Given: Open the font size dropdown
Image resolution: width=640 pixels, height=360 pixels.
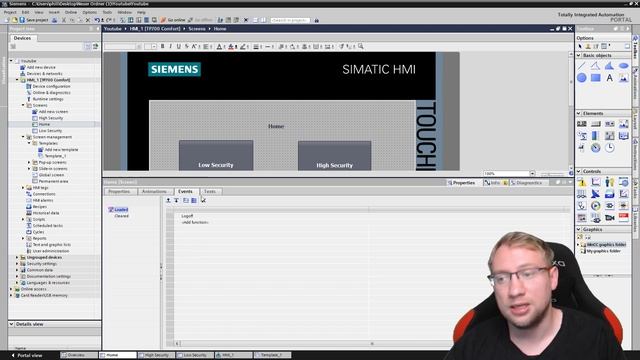Looking at the screenshot, I should coord(154,47).
